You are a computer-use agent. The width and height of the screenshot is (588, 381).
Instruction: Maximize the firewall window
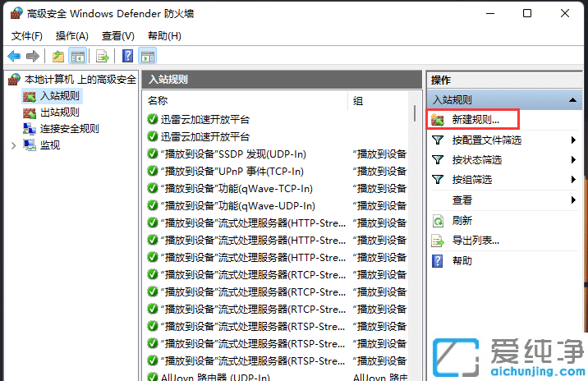[x=527, y=13]
